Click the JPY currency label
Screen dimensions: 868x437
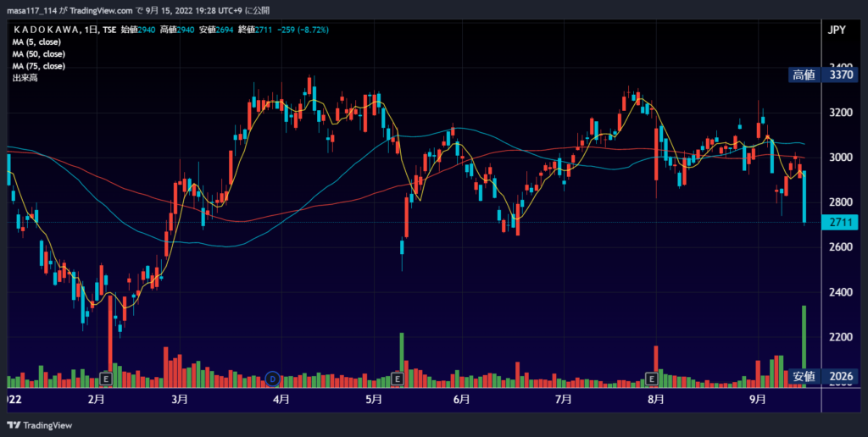(x=837, y=30)
